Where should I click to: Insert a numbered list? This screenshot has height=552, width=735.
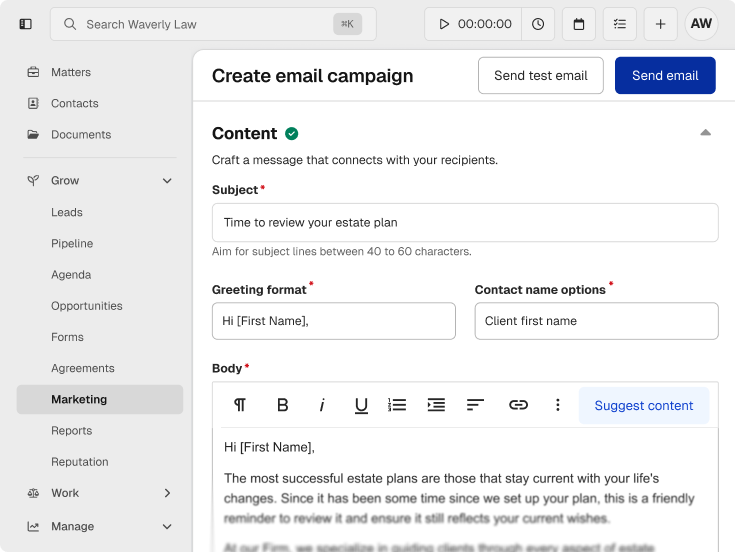[x=397, y=405]
